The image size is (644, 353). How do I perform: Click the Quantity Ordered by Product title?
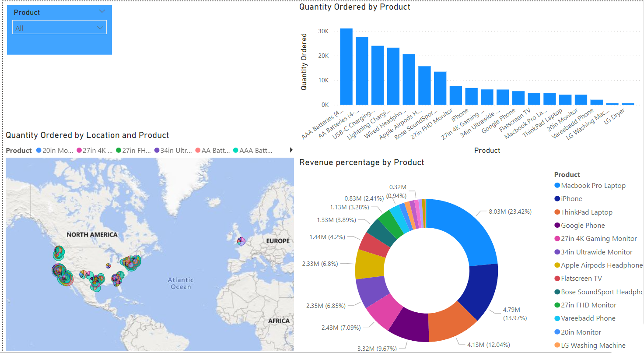[x=354, y=7]
